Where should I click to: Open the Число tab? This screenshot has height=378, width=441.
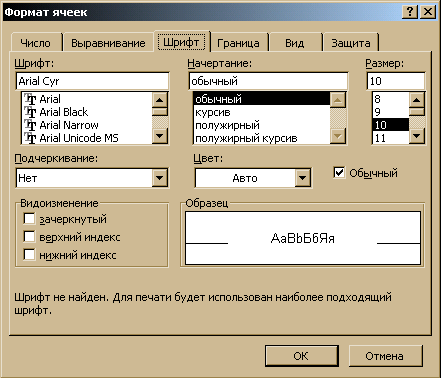point(36,43)
